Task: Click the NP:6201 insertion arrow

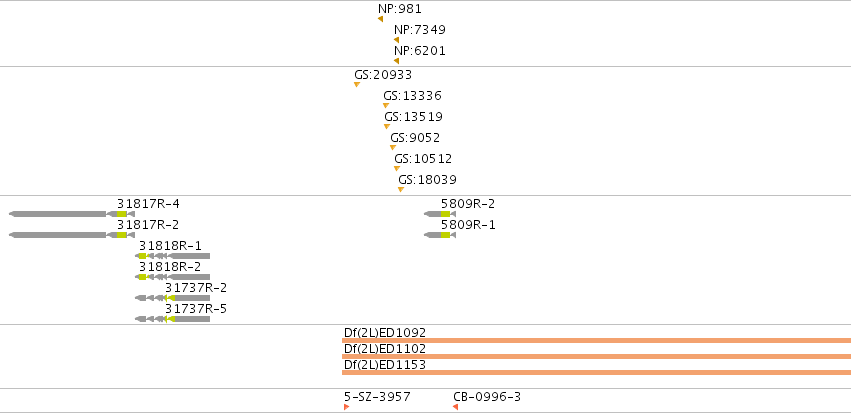Action: [396, 61]
